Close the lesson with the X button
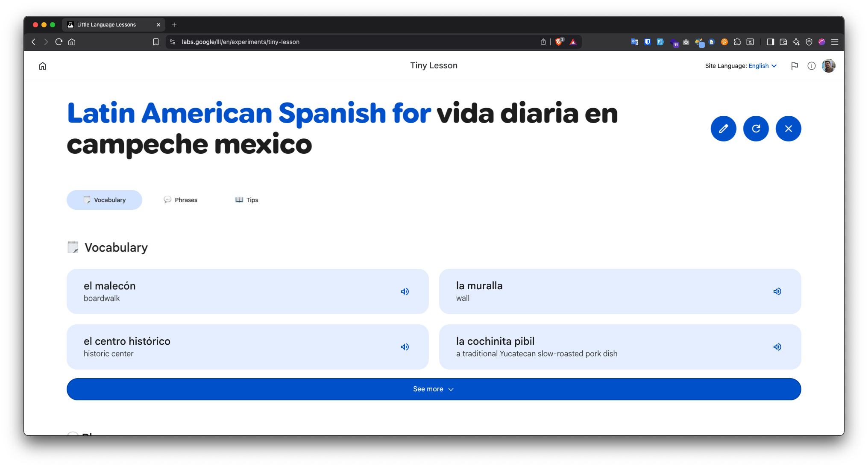The image size is (868, 467). [x=788, y=129]
